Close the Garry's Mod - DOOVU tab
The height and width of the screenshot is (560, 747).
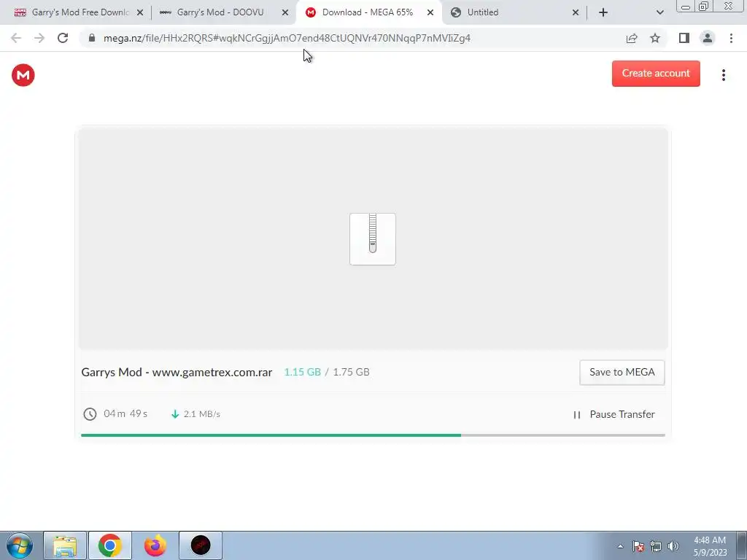[285, 13]
